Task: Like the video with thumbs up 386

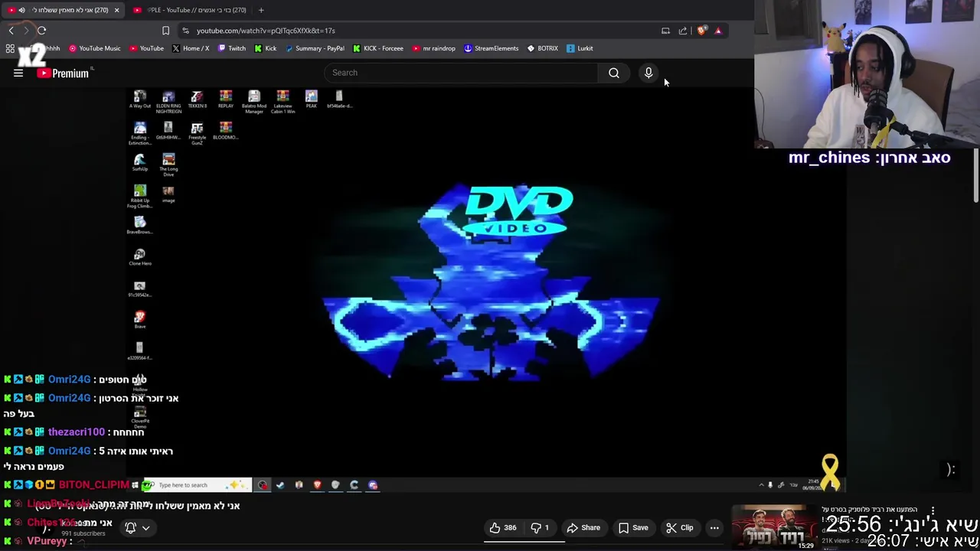Action: (x=503, y=527)
